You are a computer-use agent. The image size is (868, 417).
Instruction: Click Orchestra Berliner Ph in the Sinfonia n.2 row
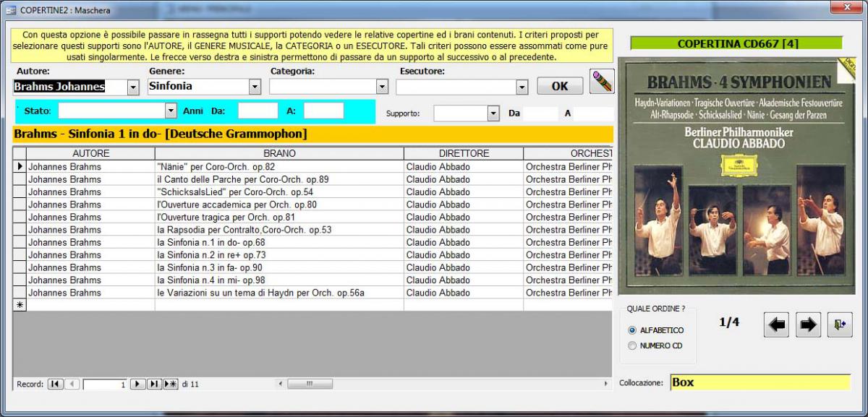click(x=569, y=255)
